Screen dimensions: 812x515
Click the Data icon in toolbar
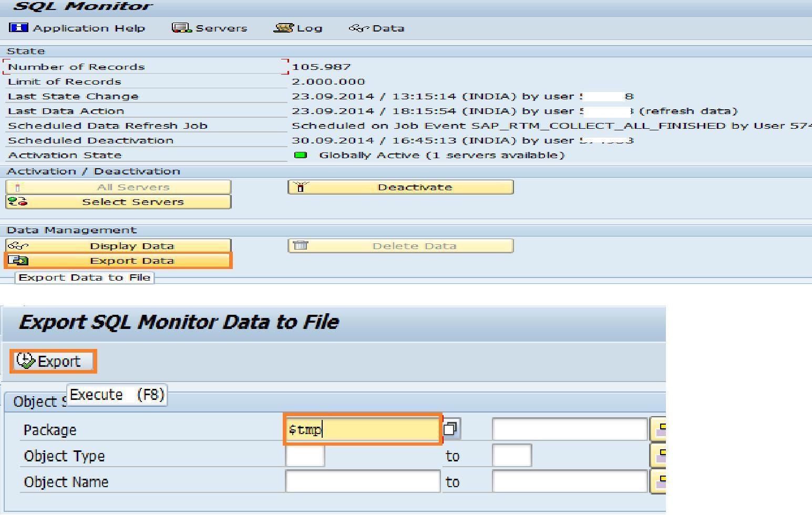click(x=359, y=27)
